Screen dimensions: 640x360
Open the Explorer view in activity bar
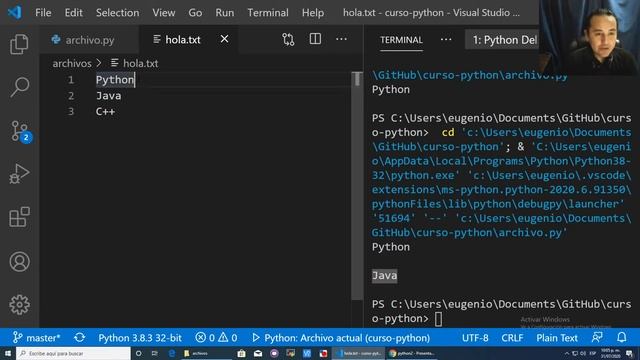[19, 44]
